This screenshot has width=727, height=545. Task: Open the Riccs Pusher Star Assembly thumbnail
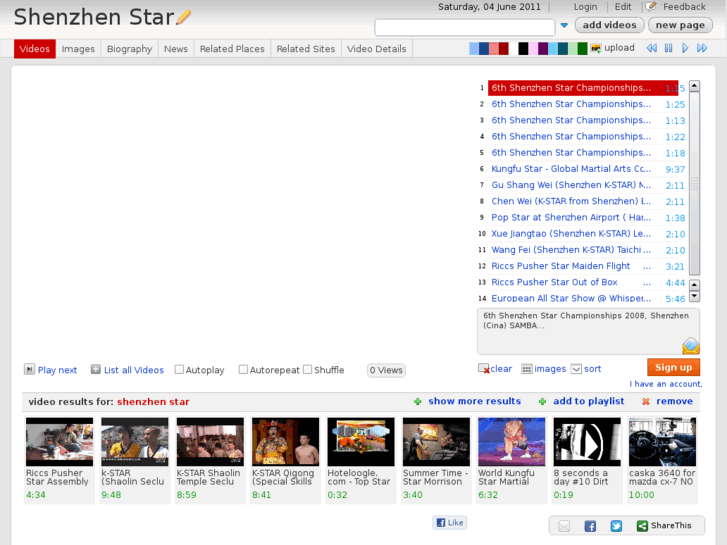tap(59, 442)
